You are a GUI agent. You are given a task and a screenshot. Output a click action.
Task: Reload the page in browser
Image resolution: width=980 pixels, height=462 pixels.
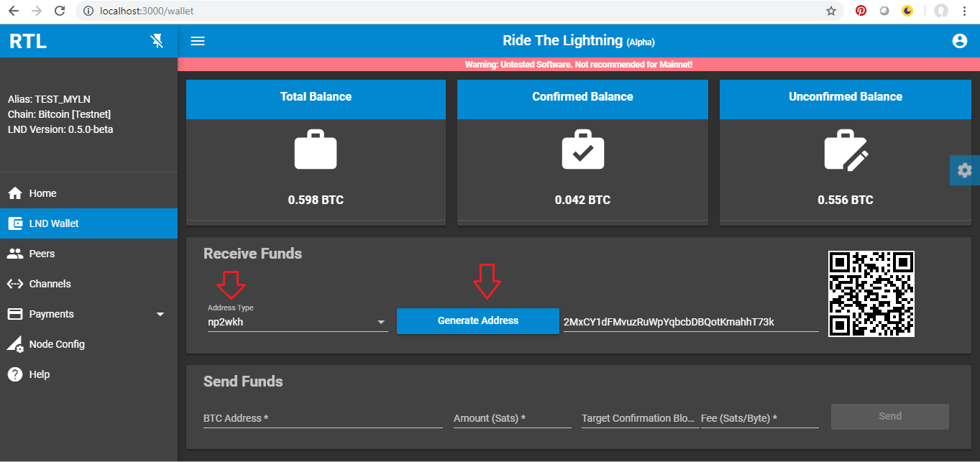click(60, 11)
